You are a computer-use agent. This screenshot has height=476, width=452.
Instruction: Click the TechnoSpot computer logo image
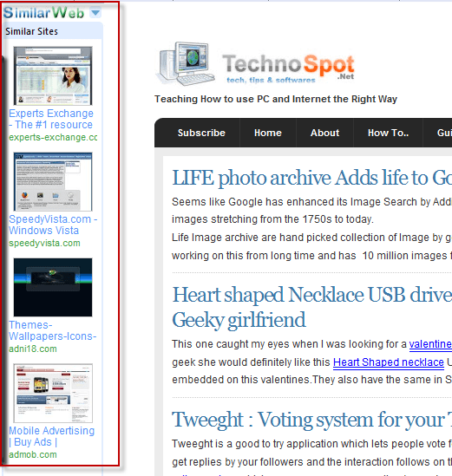[186, 64]
